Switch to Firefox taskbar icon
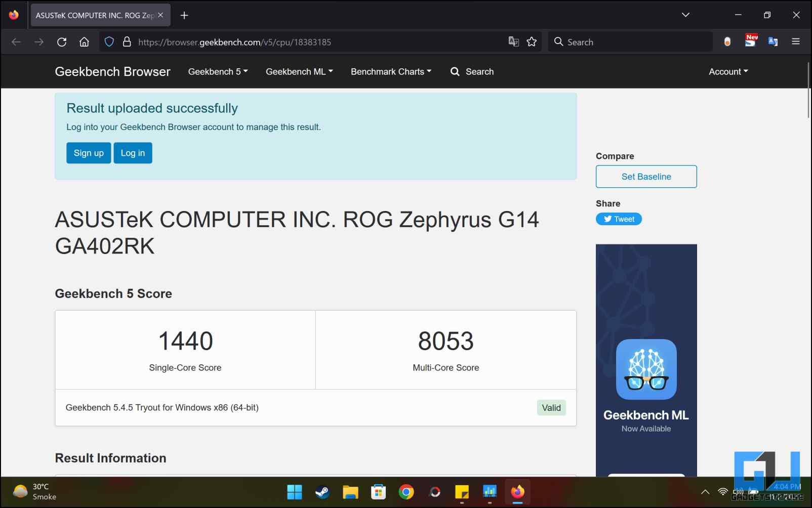Viewport: 812px width, 508px height. tap(517, 492)
